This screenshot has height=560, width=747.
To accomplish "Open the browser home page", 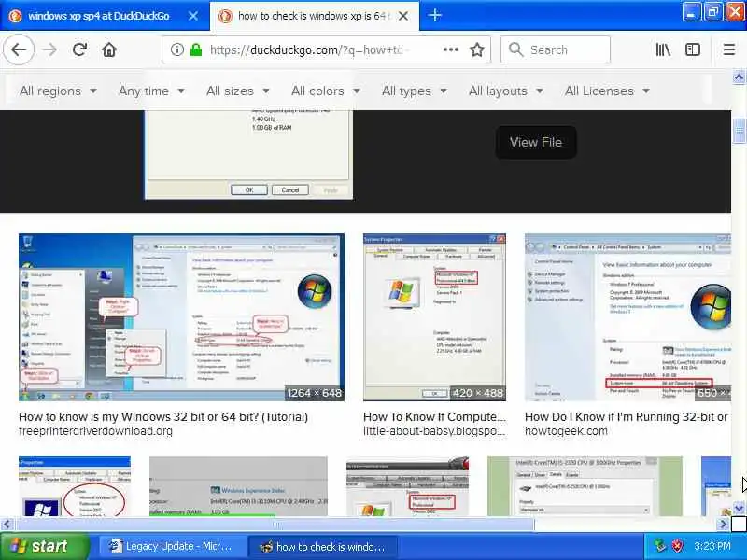I will coord(109,49).
